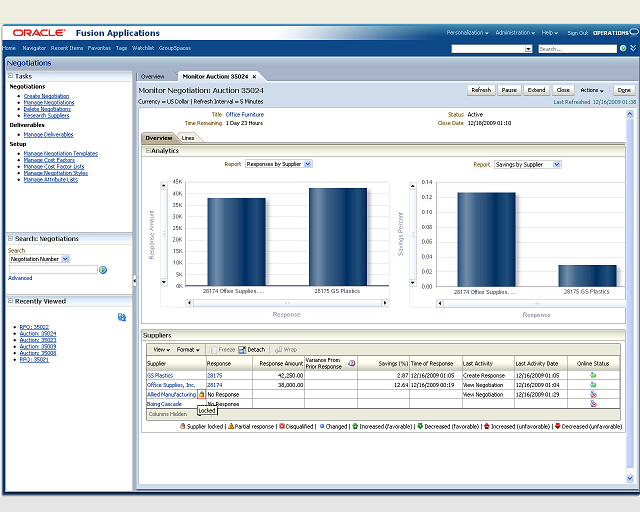Click the chat bubble icon next to OPERATIONS
The width and height of the screenshot is (640, 512).
tap(633, 31)
